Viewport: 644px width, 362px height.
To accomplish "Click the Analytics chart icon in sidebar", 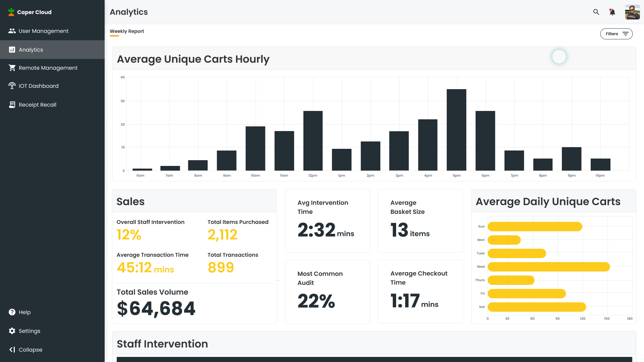I will pos(12,50).
